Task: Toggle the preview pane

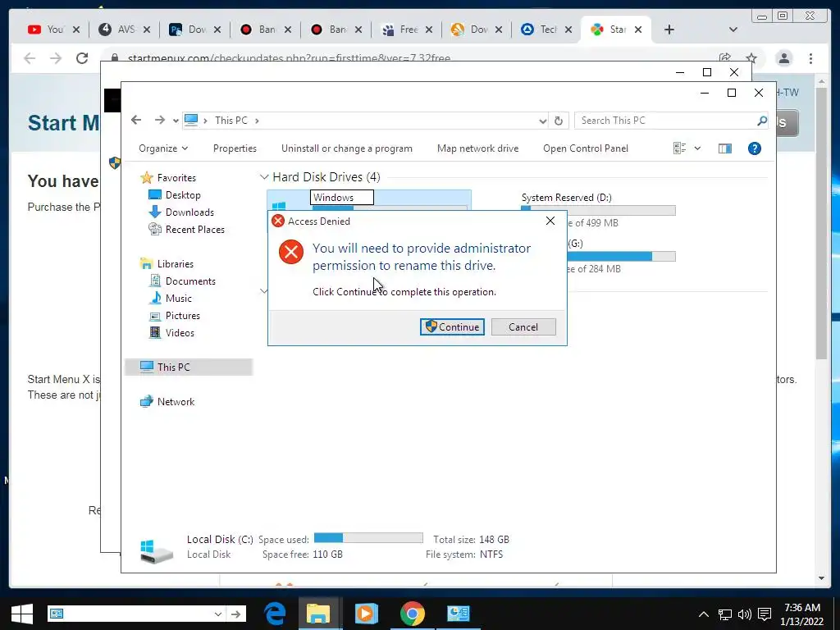Action: tap(725, 148)
